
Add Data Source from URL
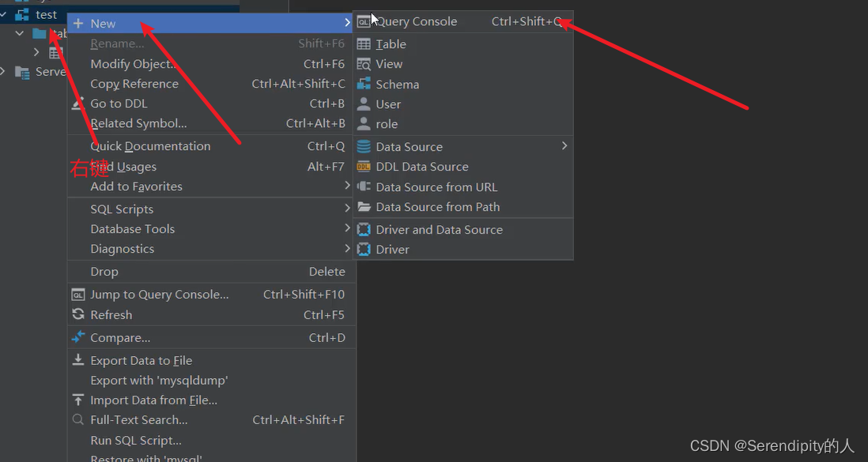point(437,186)
